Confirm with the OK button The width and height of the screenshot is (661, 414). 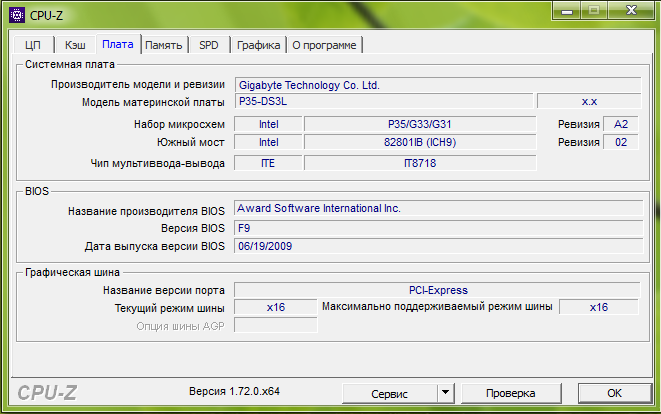(614, 393)
